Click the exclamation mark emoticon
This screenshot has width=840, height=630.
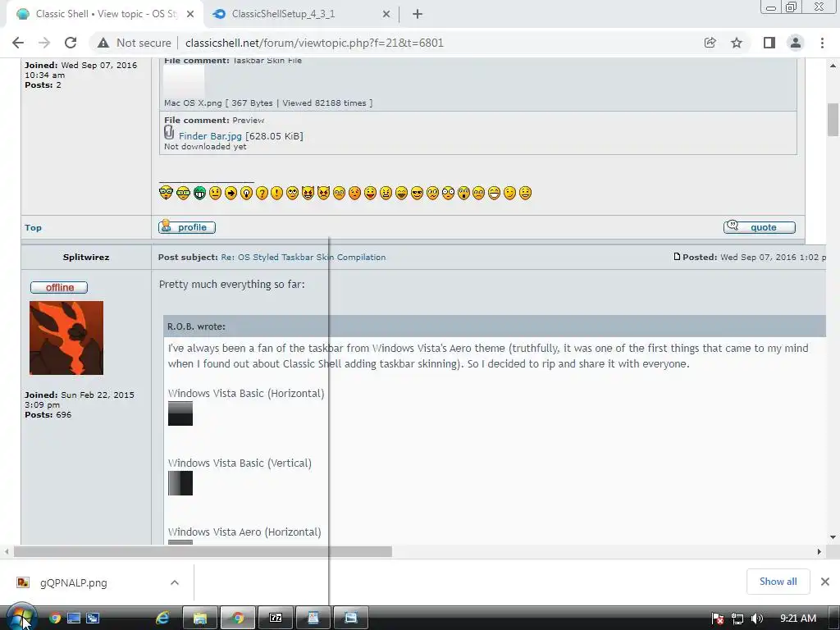pyautogui.click(x=277, y=193)
